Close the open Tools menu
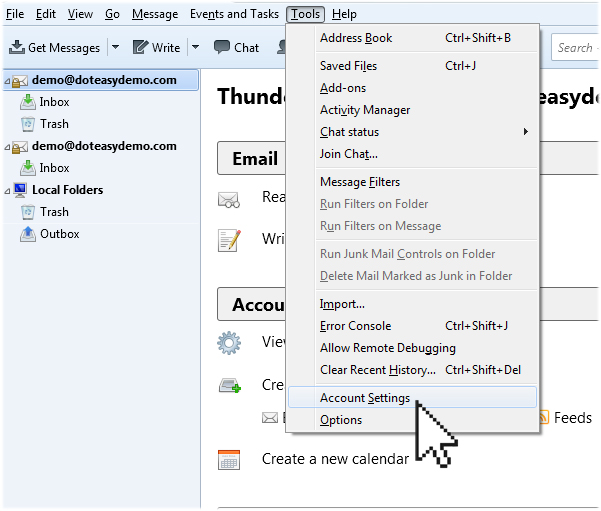601x511 pixels. [305, 14]
